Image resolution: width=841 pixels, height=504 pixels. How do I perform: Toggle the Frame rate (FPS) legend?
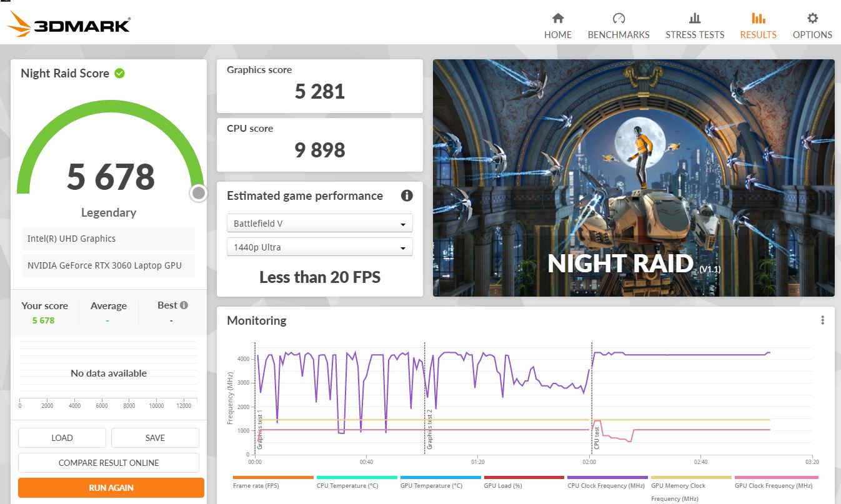(x=272, y=483)
